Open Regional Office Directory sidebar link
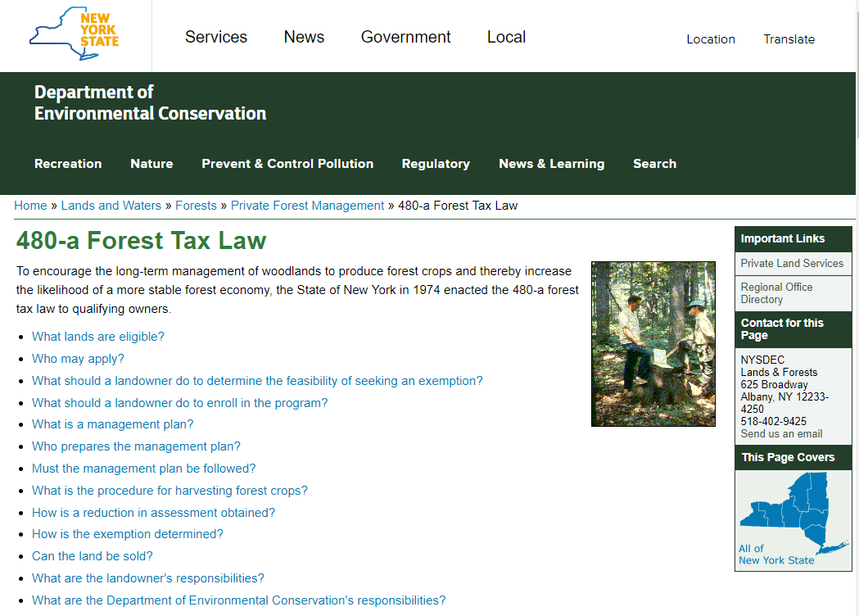The height and width of the screenshot is (616, 859). pyautogui.click(x=777, y=293)
